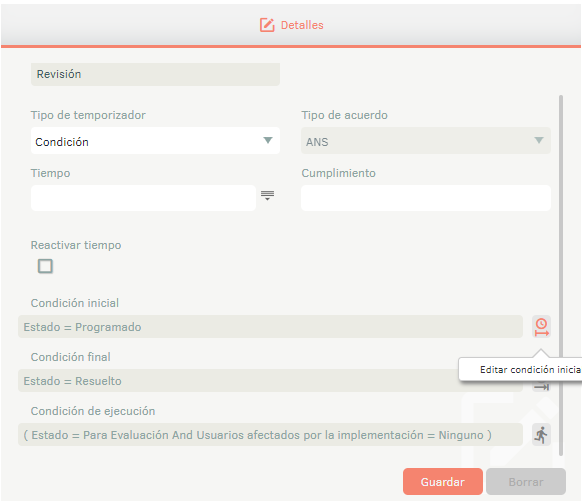Select the Detalles tab
The height and width of the screenshot is (501, 582).
(x=291, y=25)
